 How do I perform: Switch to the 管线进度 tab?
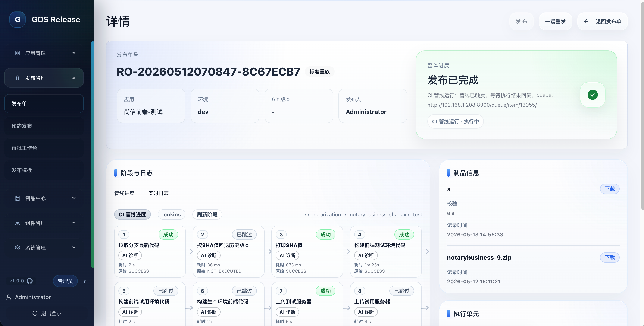[x=124, y=193]
